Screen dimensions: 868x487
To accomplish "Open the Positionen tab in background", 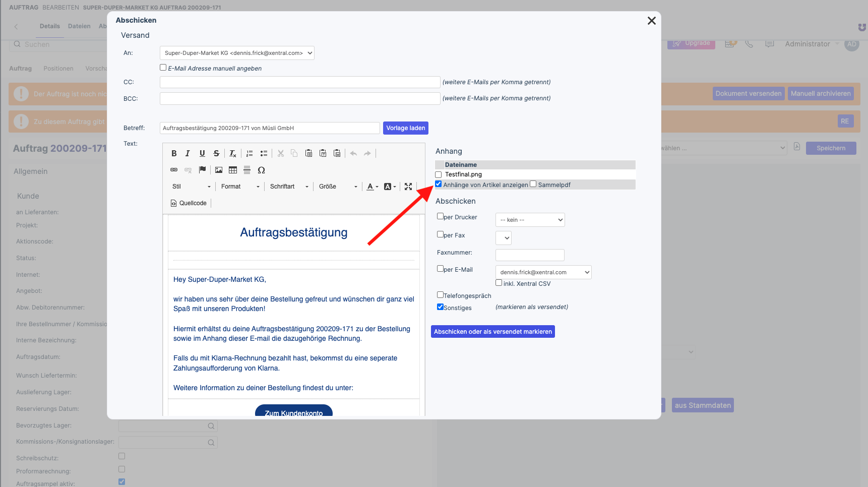I will coord(58,69).
